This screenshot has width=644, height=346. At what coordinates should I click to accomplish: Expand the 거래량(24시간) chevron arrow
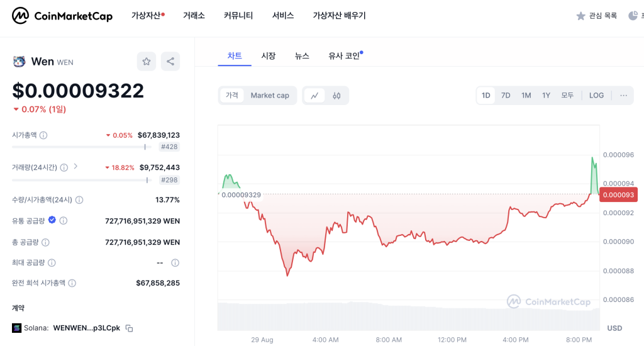point(75,167)
